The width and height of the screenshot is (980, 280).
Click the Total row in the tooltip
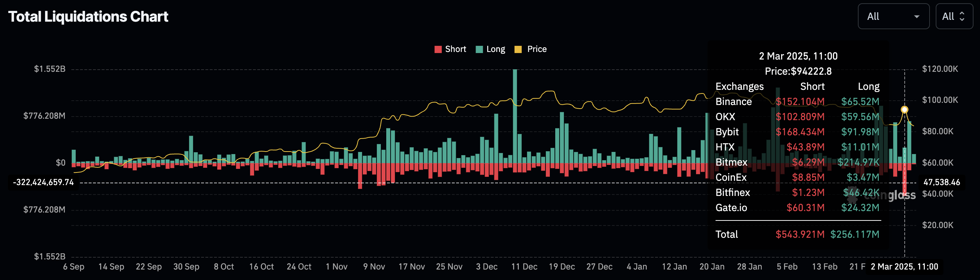(797, 234)
